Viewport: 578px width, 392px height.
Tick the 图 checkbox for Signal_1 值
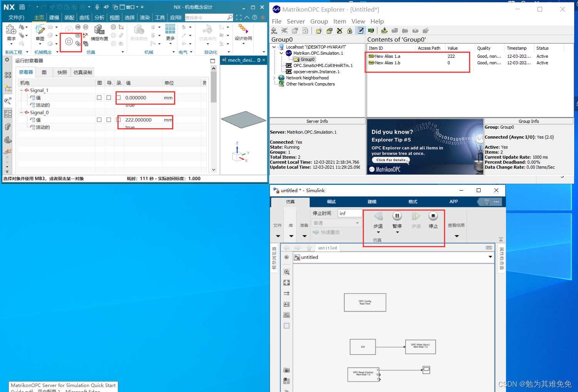pyautogui.click(x=99, y=98)
